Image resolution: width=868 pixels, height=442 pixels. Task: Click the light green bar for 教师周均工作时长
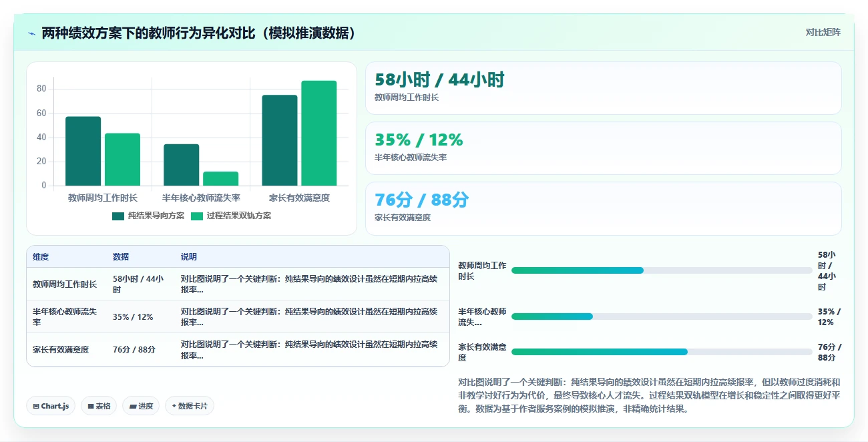pos(122,160)
